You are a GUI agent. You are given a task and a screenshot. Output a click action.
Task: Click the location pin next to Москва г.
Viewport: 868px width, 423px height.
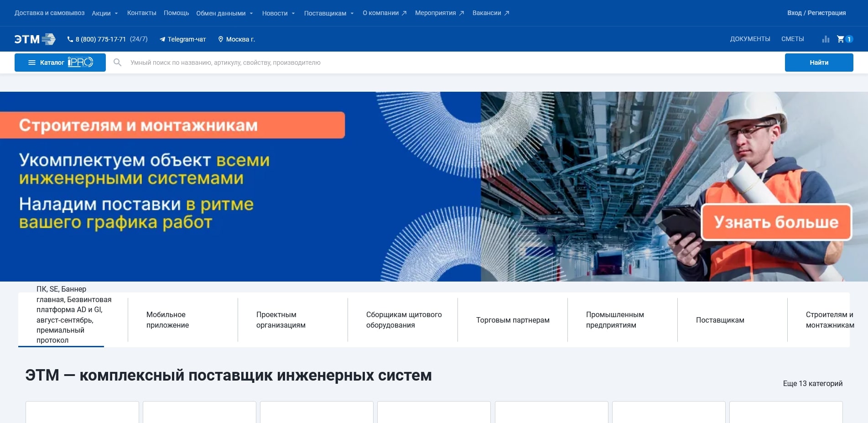(x=222, y=39)
